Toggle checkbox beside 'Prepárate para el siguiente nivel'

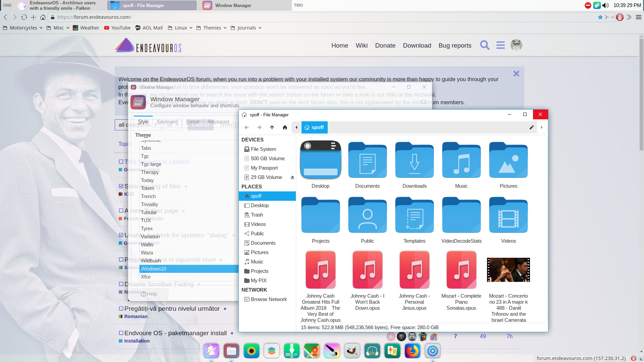121,259
